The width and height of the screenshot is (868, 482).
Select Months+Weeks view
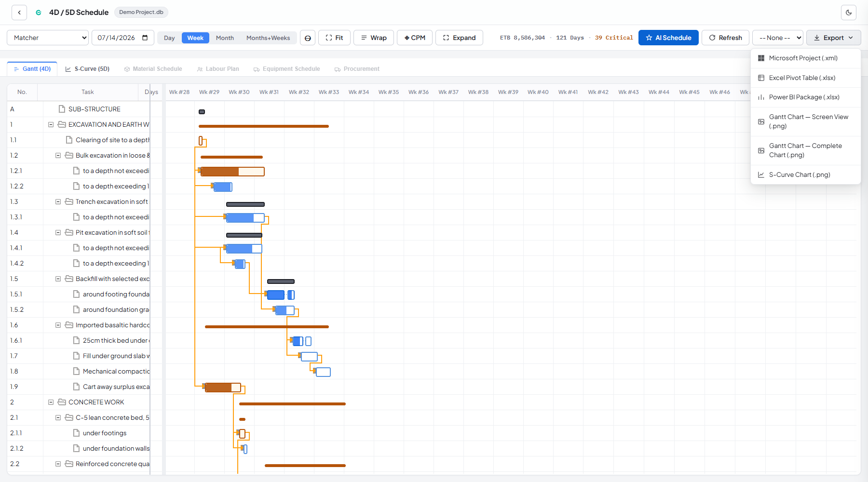[x=268, y=38]
